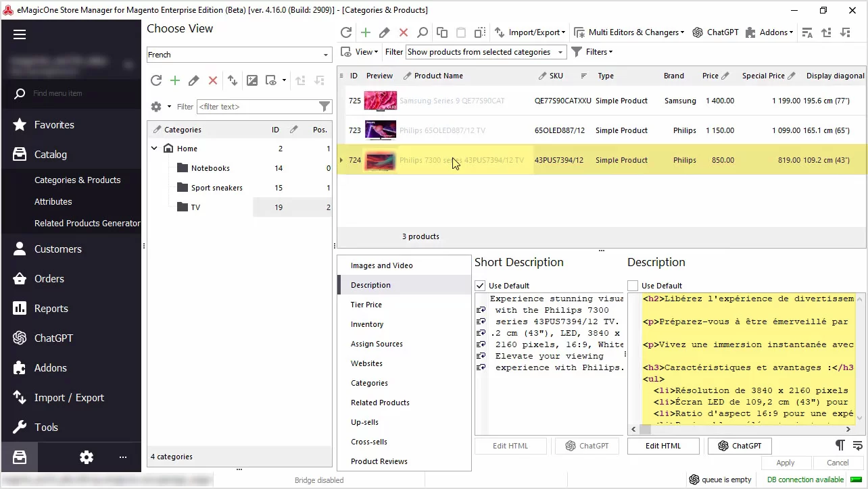Click ChatGPT button under Description
This screenshot has height=489, width=868.
pos(740,446)
